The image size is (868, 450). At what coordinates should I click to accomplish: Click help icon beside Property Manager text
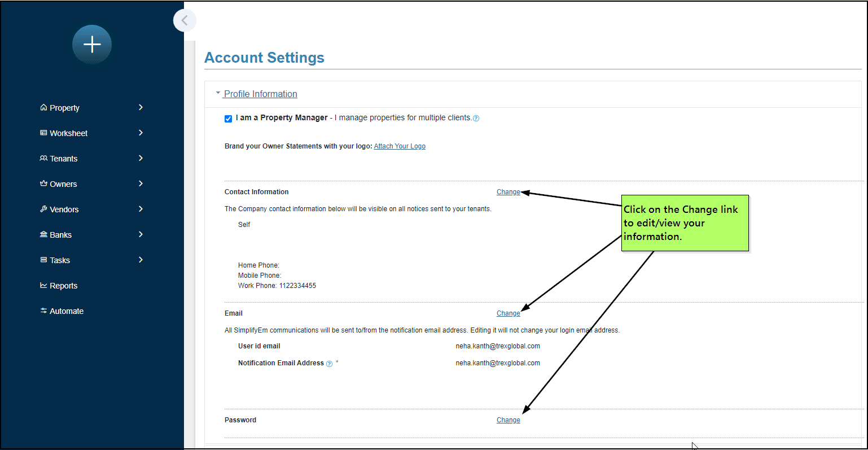point(476,119)
